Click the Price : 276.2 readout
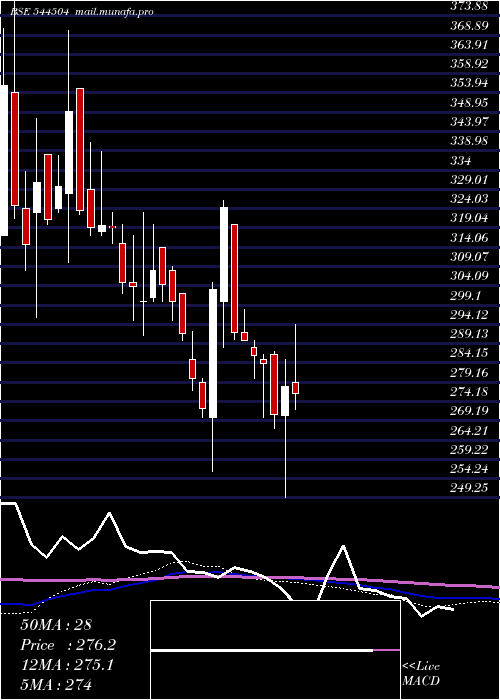 (x=68, y=645)
